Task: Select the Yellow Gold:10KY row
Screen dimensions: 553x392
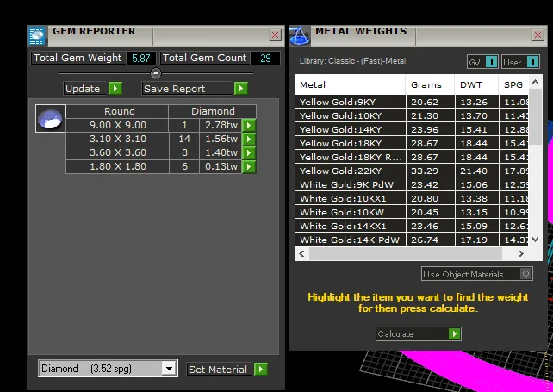Action: click(x=411, y=115)
